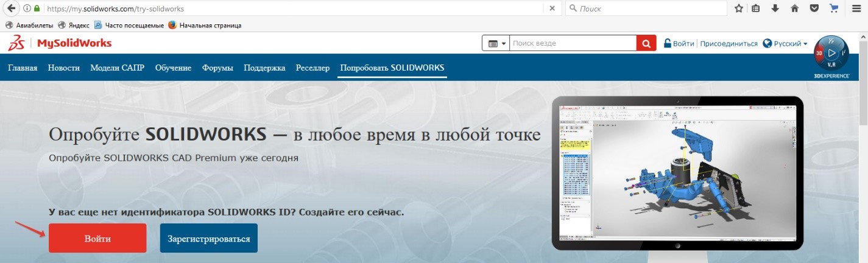The height and width of the screenshot is (263, 868).
Task: Stop loading with the address bar X button
Action: tap(552, 9)
